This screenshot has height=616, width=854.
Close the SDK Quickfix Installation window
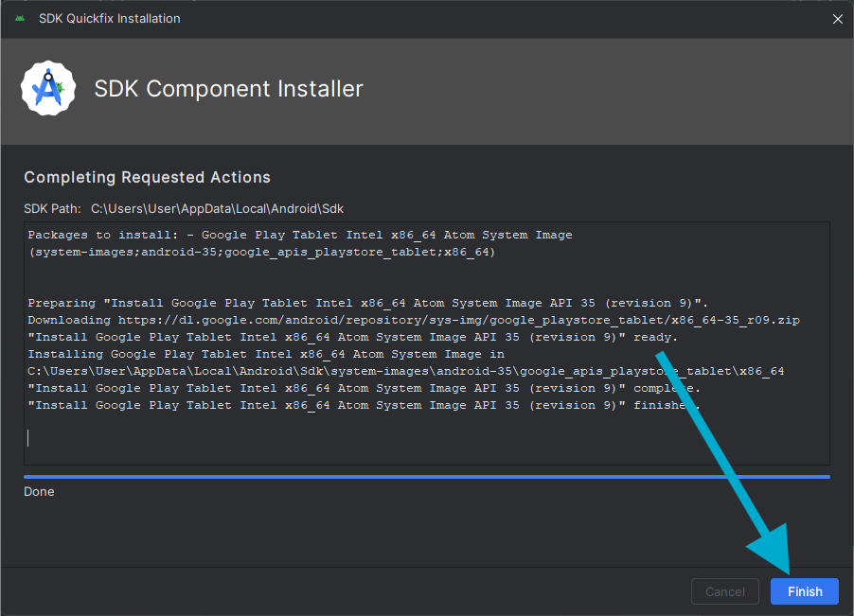pyautogui.click(x=837, y=19)
